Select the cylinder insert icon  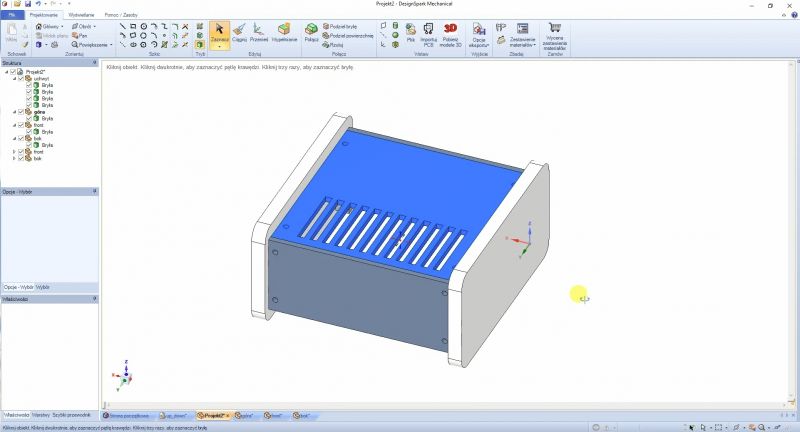tap(395, 26)
